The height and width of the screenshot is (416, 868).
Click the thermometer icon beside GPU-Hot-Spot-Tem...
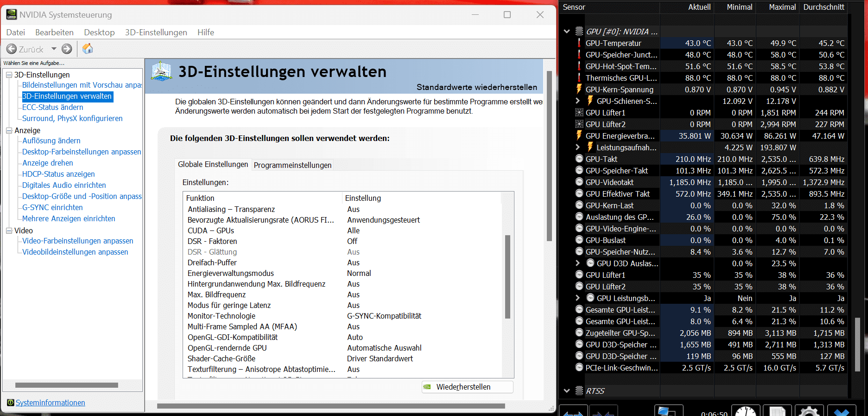(x=579, y=66)
